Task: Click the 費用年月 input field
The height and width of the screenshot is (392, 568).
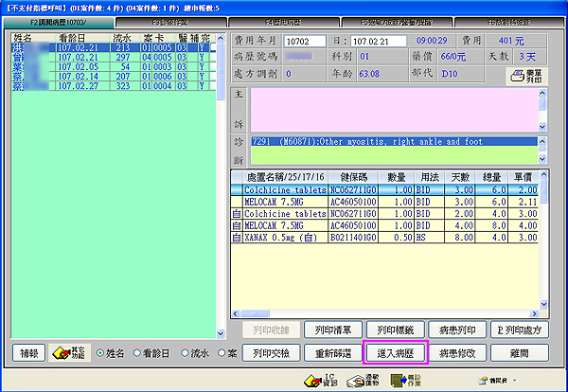Action: [x=310, y=41]
